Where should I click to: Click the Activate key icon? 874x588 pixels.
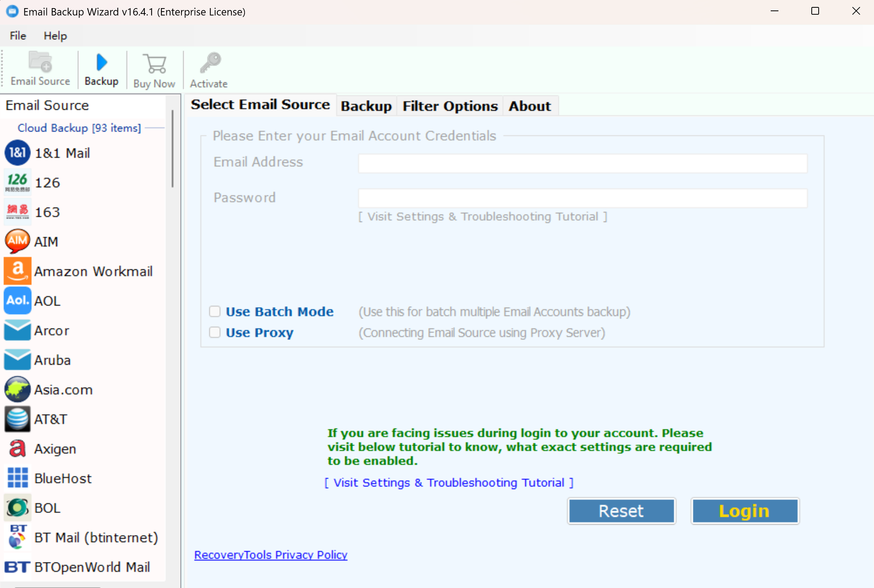pos(210,63)
